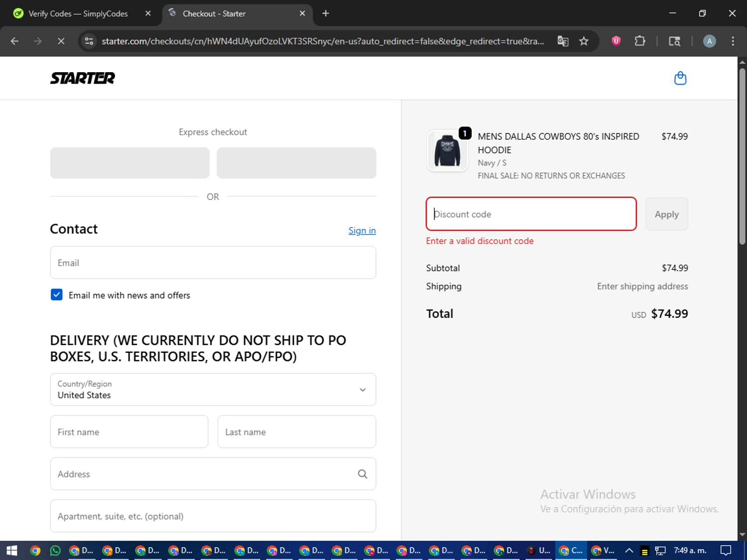Open the Extensions puzzle menu
The height and width of the screenshot is (560, 747).
640,41
